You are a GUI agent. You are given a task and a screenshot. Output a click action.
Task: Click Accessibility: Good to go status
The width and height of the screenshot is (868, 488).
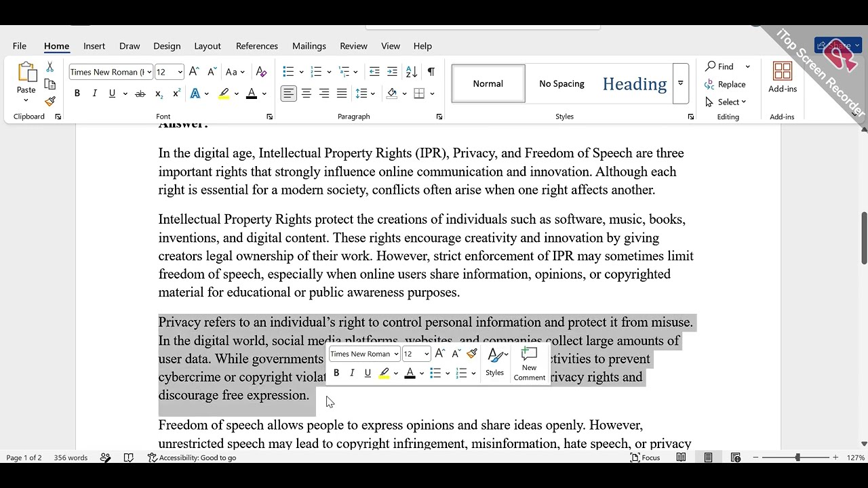[x=192, y=457]
